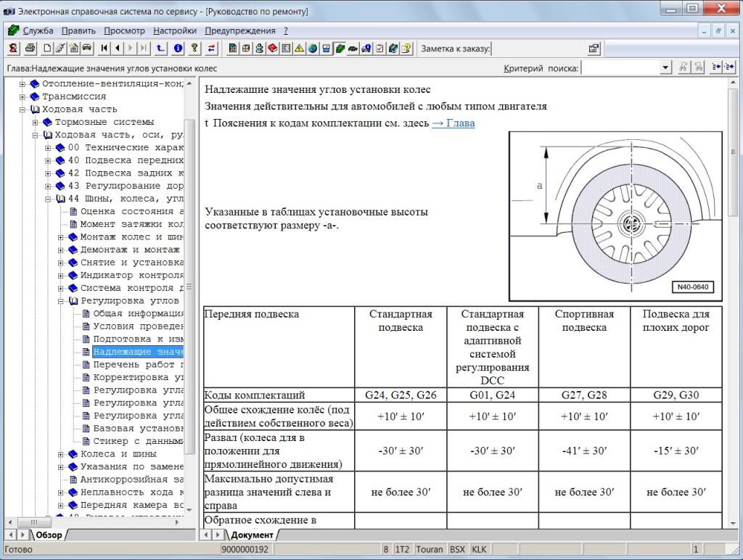
Task: Select 'Перечень работ' tree item
Action: 139,365
